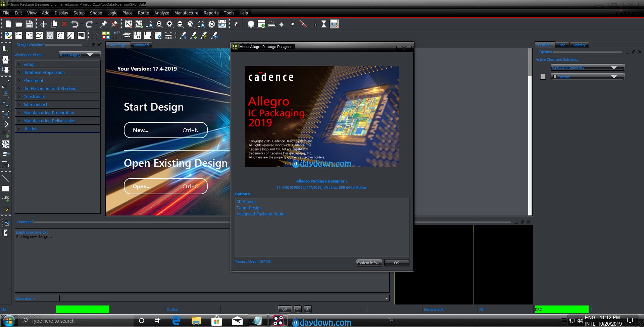Click the Refresh circular arrow icon
The width and height of the screenshot is (644, 327).
point(212,24)
